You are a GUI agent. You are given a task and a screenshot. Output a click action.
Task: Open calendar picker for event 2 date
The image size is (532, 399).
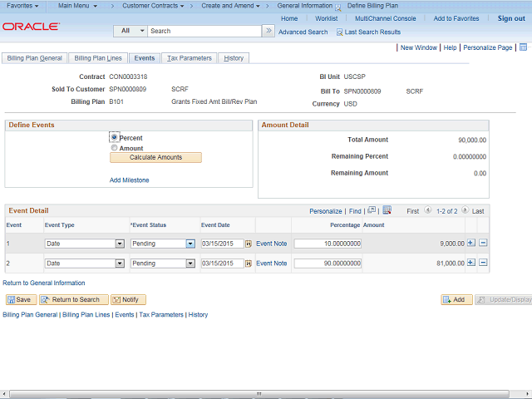pyautogui.click(x=249, y=264)
